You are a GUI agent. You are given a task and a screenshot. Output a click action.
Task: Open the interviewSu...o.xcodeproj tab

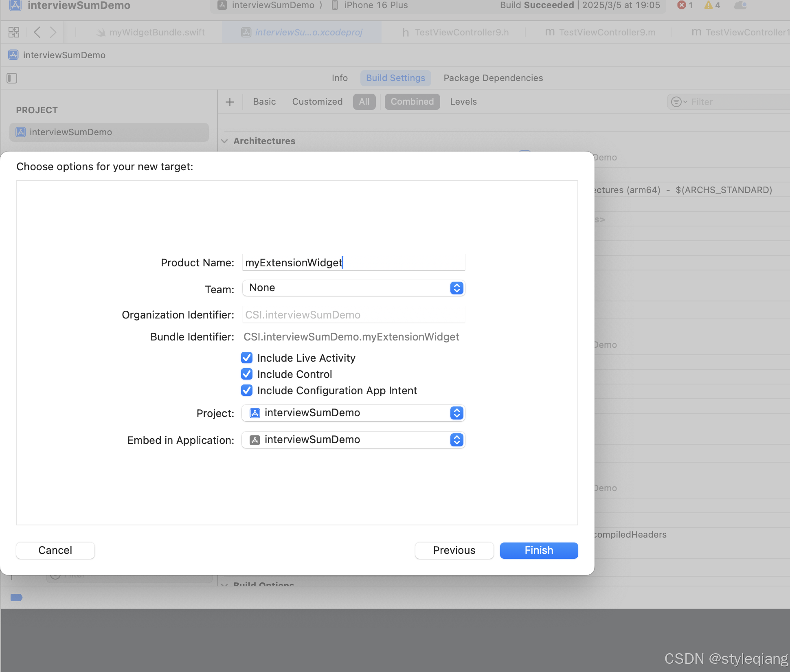[302, 32]
